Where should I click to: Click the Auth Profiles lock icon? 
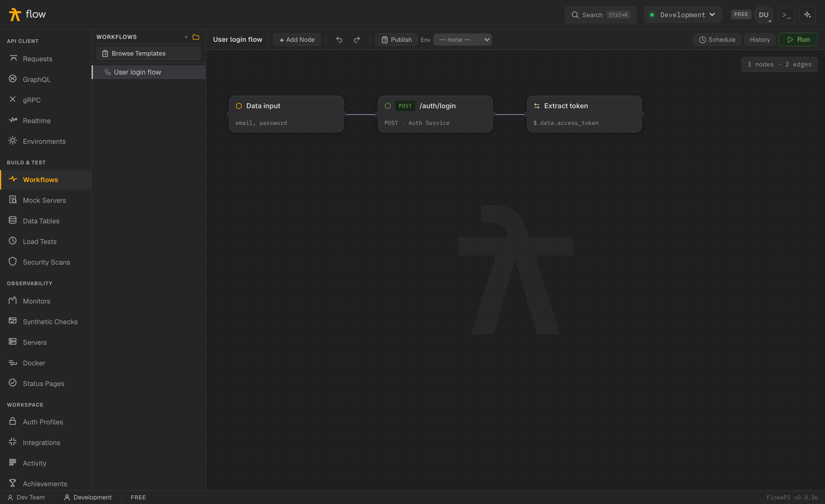[13, 421]
